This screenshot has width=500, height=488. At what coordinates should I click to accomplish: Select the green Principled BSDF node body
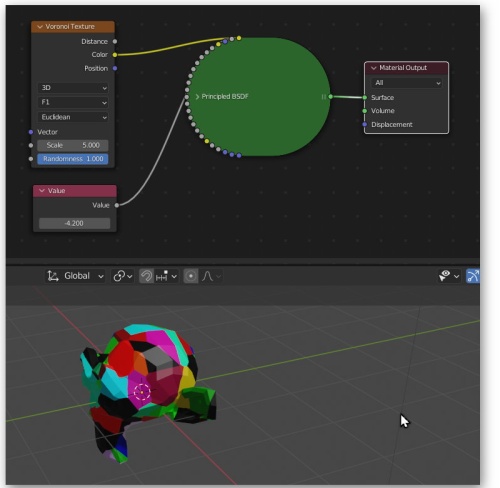(260, 97)
